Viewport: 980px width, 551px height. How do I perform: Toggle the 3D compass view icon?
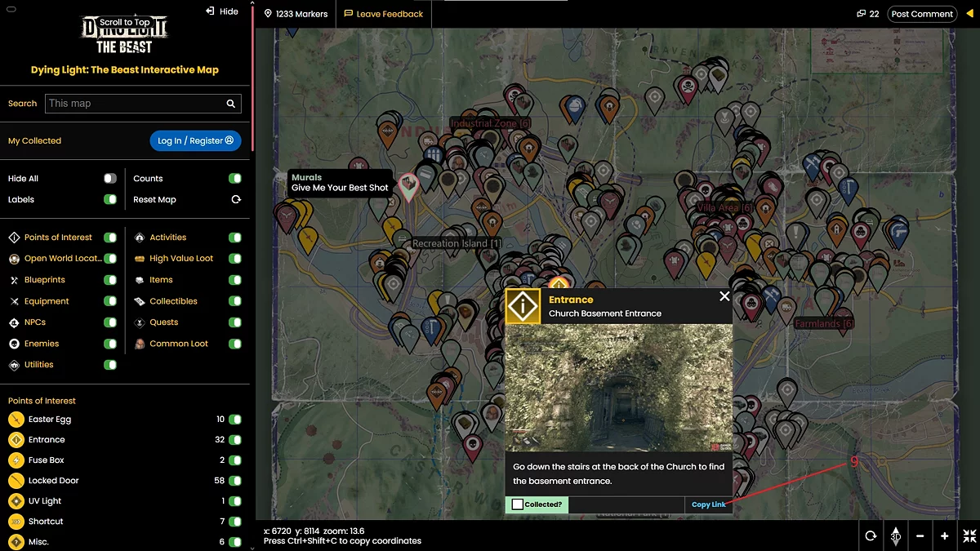[896, 536]
